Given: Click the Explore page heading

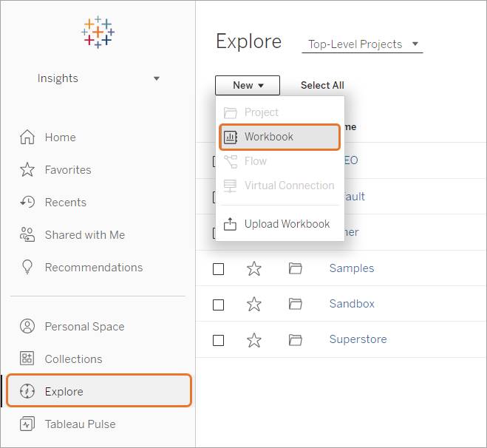Looking at the screenshot, I should (x=249, y=41).
